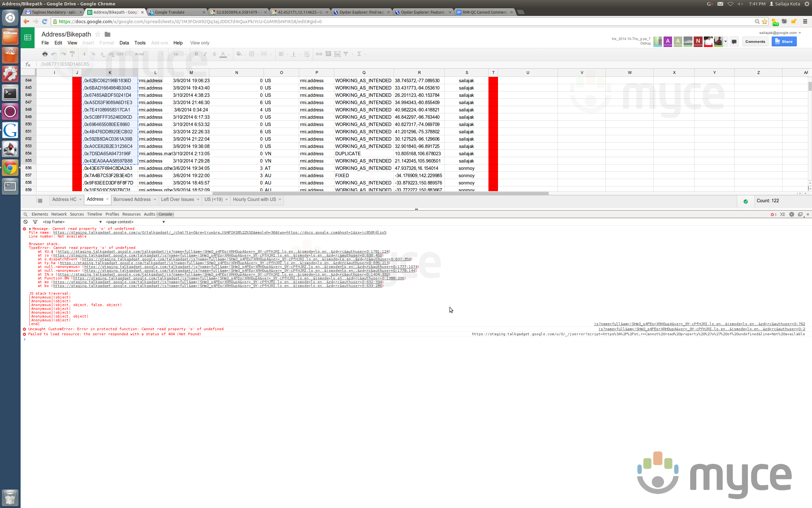Open the chat speech-bubble icon
The image size is (812, 508).
click(x=734, y=42)
